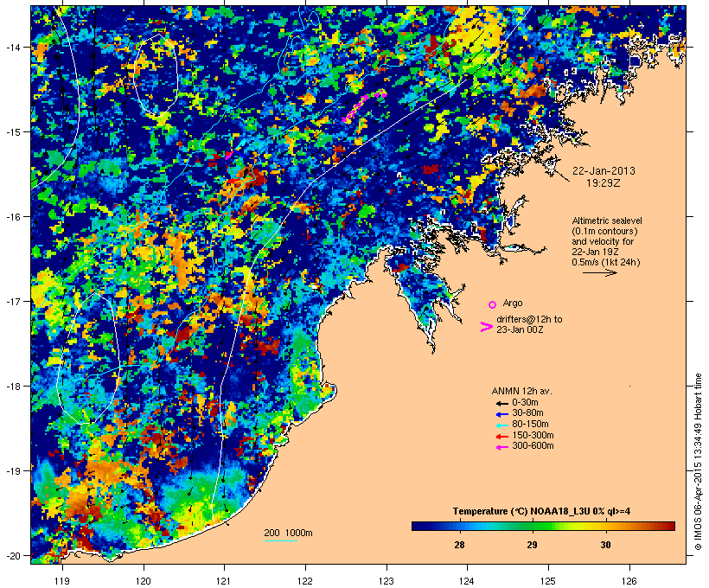Click the longitude axis label 119

[x=62, y=581]
